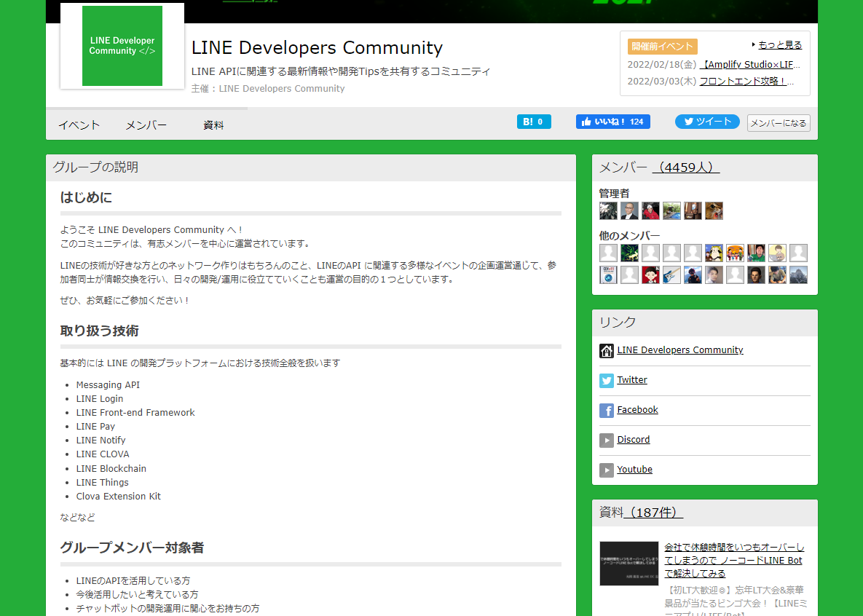Click the LINE Pay list item
This screenshot has width=863, height=616.
pos(95,427)
